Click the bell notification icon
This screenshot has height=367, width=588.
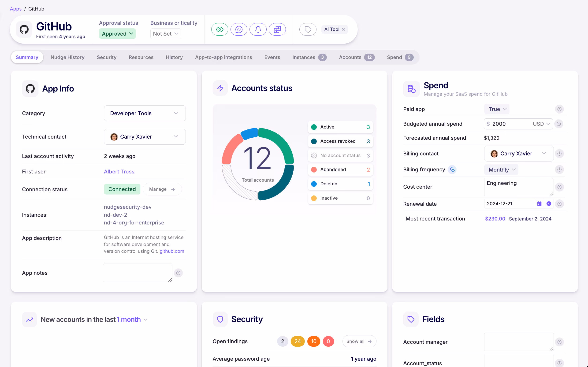pos(258,29)
